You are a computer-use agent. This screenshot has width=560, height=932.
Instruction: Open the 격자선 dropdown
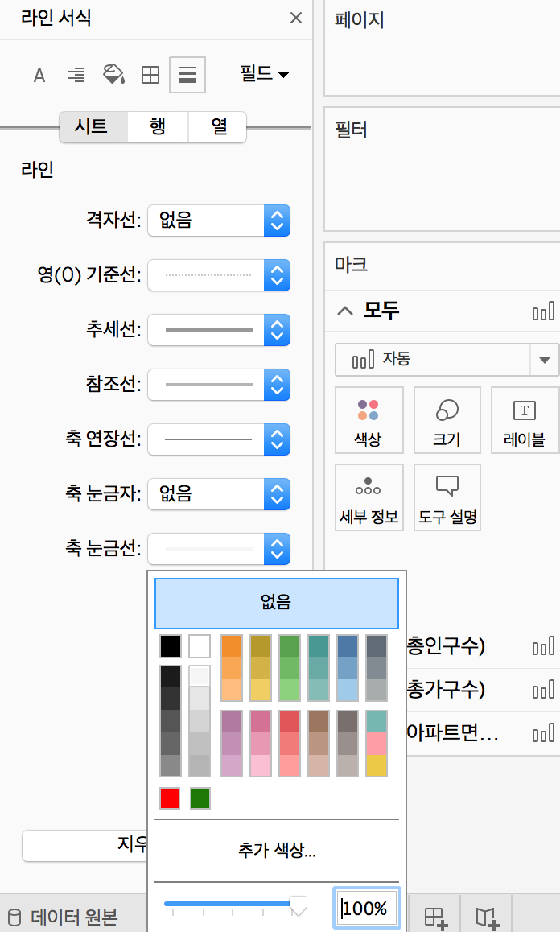(x=219, y=221)
